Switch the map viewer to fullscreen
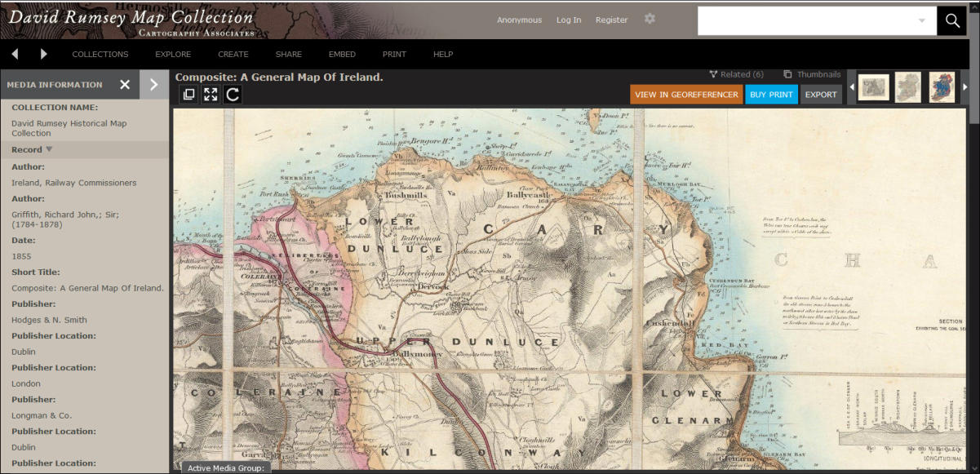Viewport: 980px width, 474px height. click(211, 95)
